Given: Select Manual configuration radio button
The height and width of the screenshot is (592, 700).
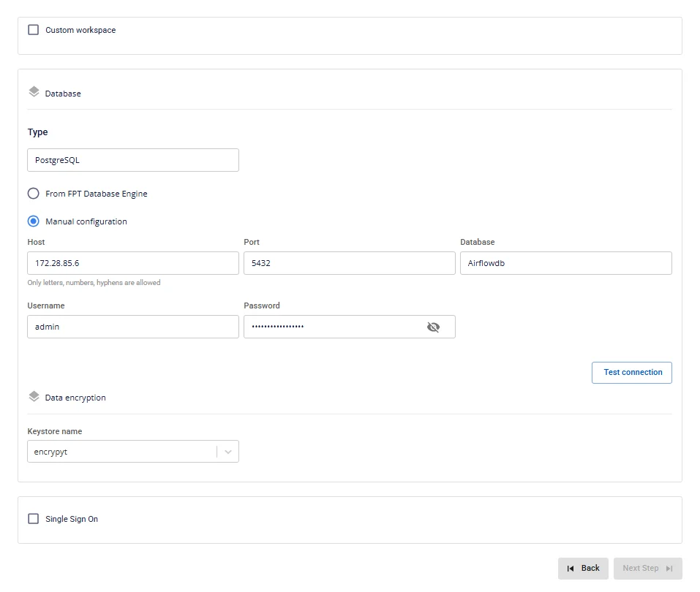Looking at the screenshot, I should tap(34, 221).
